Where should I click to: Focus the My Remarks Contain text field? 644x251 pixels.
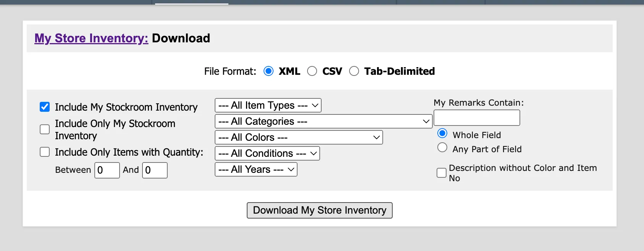point(477,117)
